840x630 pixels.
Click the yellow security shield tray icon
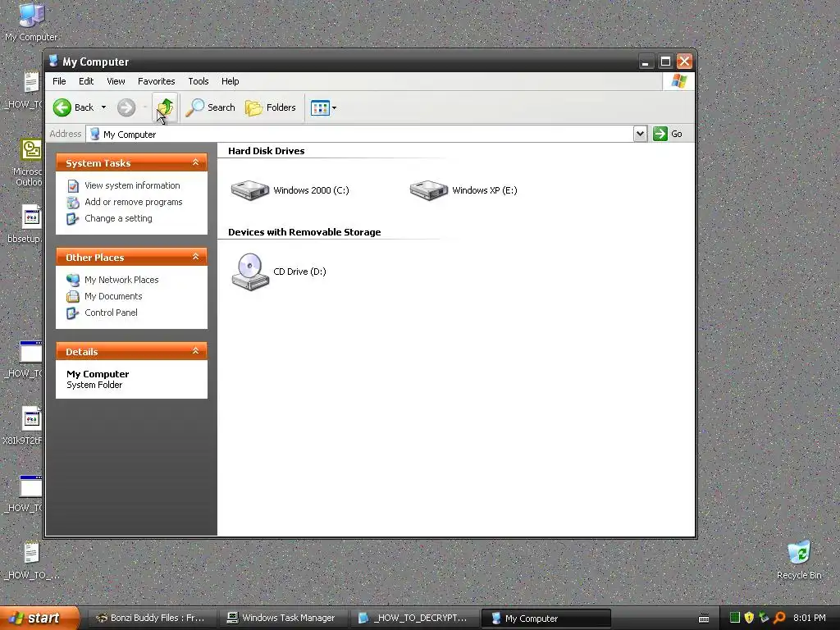[749, 618]
